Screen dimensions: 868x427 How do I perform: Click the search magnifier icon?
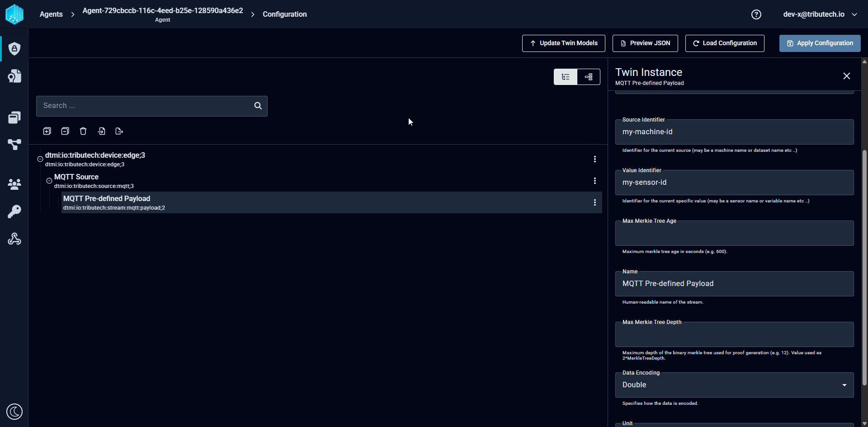coord(258,106)
